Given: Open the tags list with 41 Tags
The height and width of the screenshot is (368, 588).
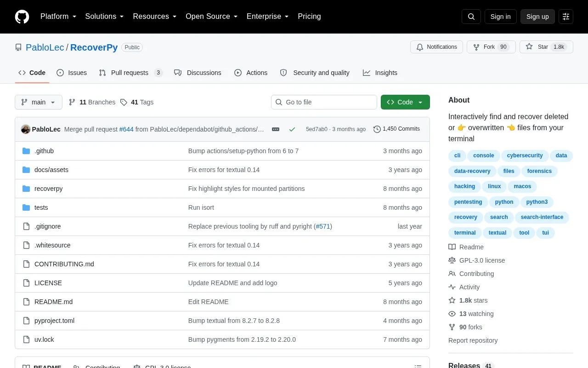Looking at the screenshot, I should [137, 102].
